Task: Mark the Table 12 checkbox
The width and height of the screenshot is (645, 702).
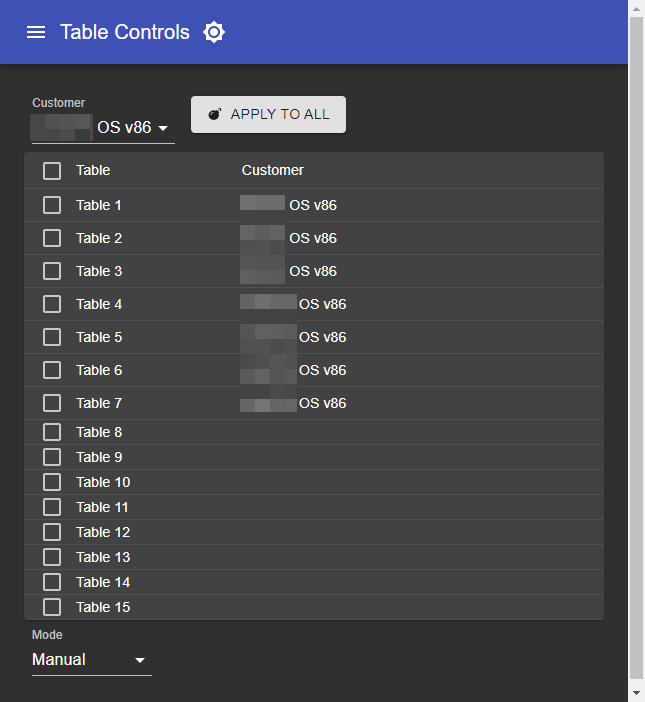Action: (52, 532)
